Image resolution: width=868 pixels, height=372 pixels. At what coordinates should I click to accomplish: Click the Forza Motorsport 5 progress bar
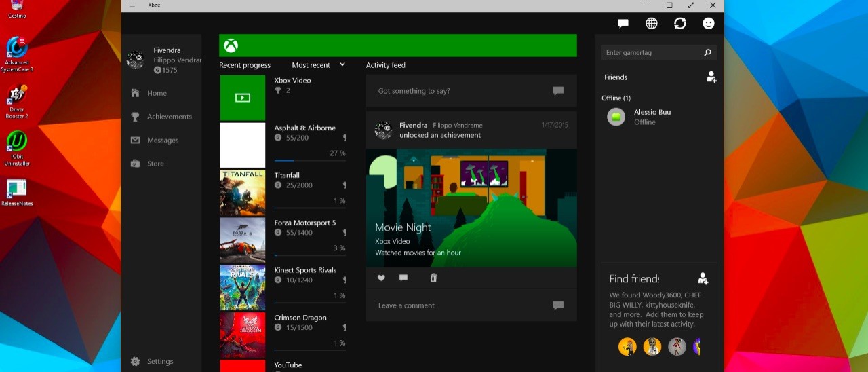[x=310, y=256]
